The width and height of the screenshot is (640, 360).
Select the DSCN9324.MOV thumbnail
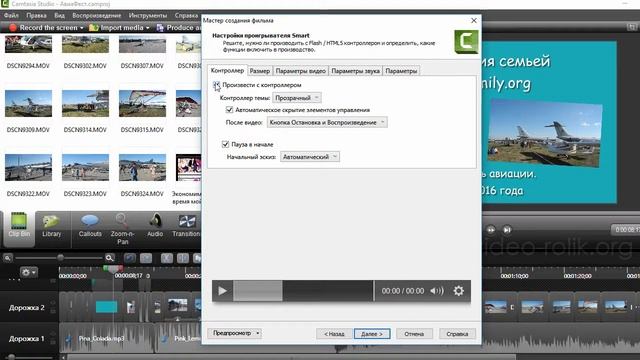[x=142, y=167]
